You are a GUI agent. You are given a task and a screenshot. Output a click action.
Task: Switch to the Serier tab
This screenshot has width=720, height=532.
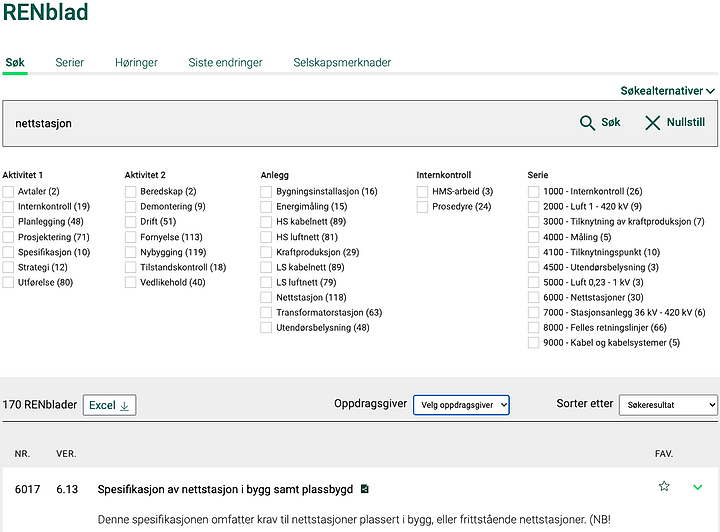coord(69,62)
